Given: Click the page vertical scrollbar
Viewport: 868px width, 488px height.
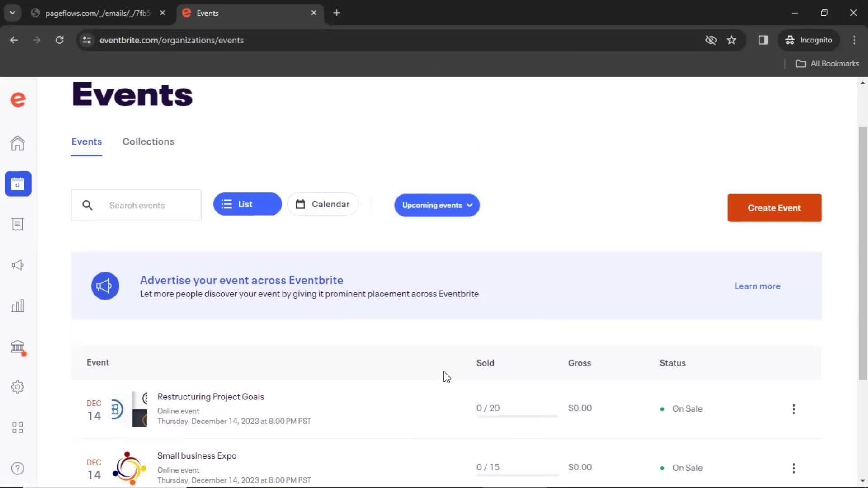Looking at the screenshot, I should [863, 253].
